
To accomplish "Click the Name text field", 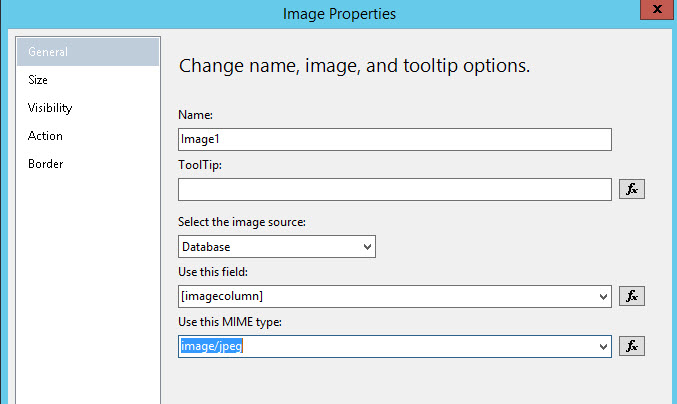I will pyautogui.click(x=394, y=139).
